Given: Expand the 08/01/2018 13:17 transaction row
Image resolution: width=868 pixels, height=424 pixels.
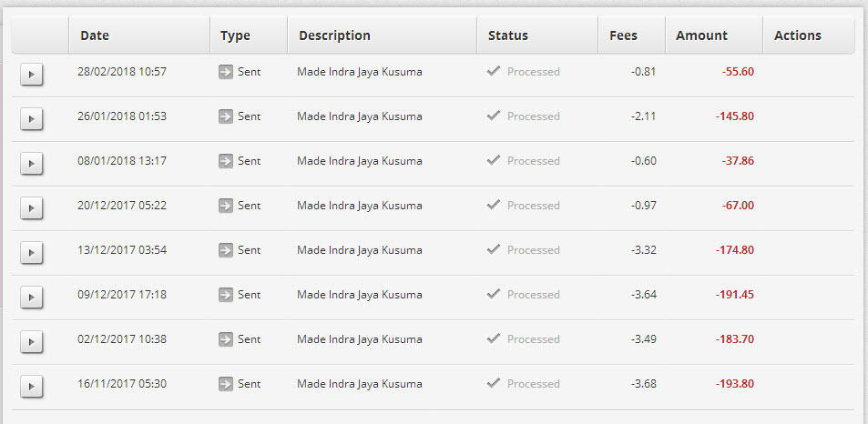Looking at the screenshot, I should (x=32, y=164).
